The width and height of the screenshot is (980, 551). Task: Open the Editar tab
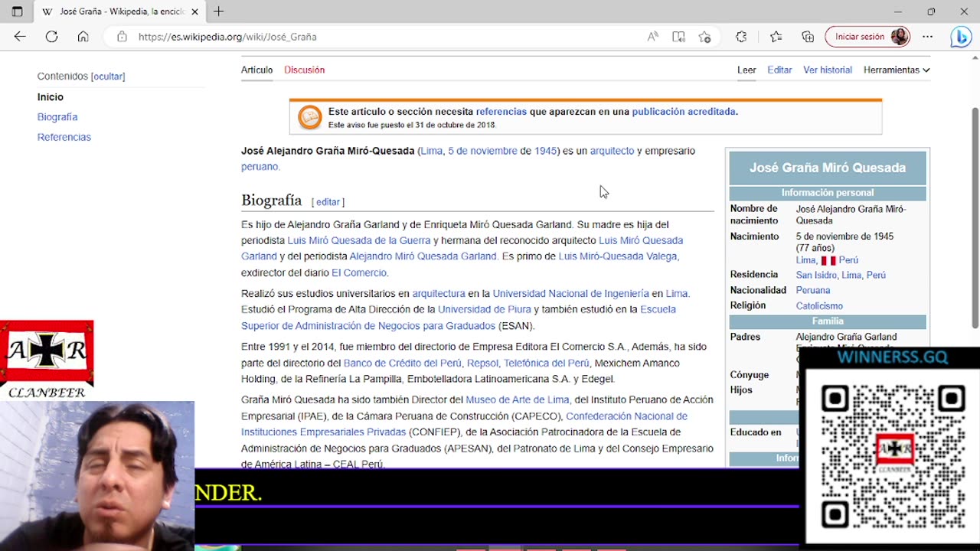pyautogui.click(x=779, y=70)
